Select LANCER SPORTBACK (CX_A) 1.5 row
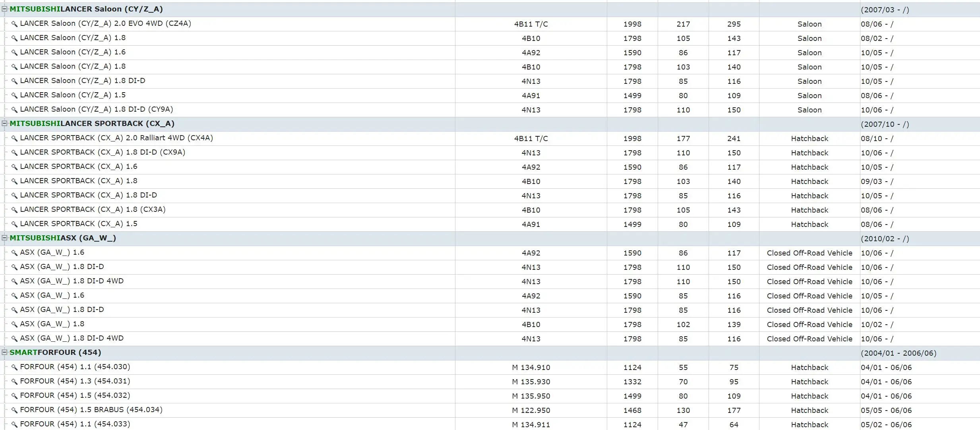This screenshot has width=980, height=430. pos(490,224)
